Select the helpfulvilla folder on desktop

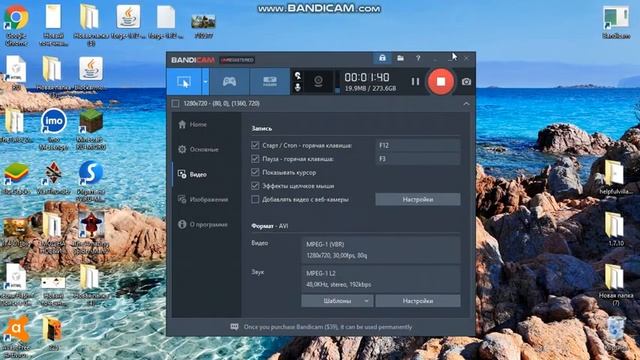click(616, 177)
